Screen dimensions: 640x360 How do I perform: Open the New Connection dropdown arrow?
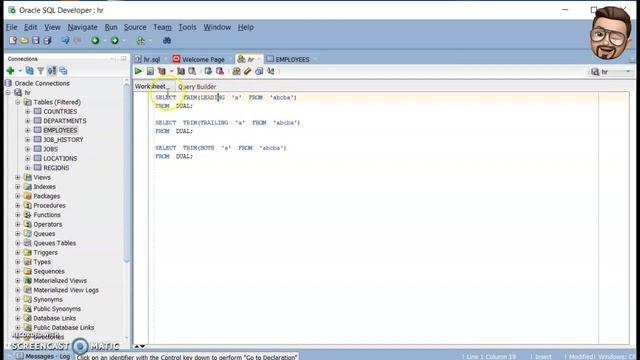20,71
